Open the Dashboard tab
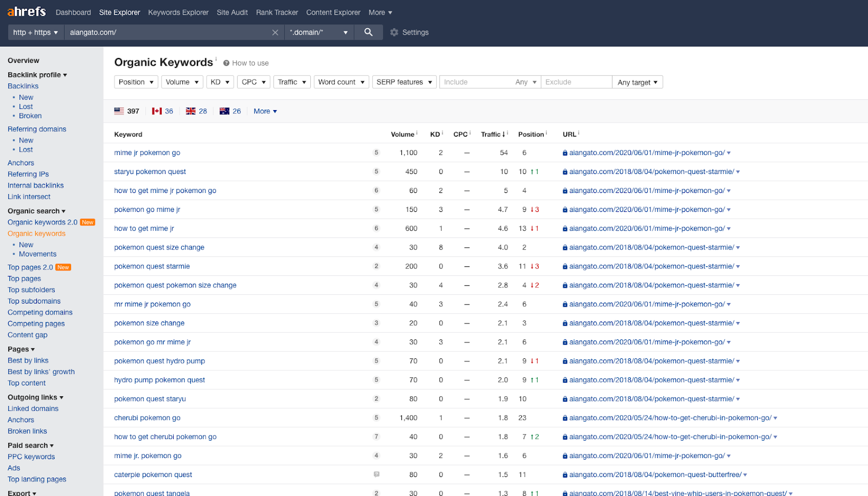Screen dimensions: 868x496 (73, 12)
